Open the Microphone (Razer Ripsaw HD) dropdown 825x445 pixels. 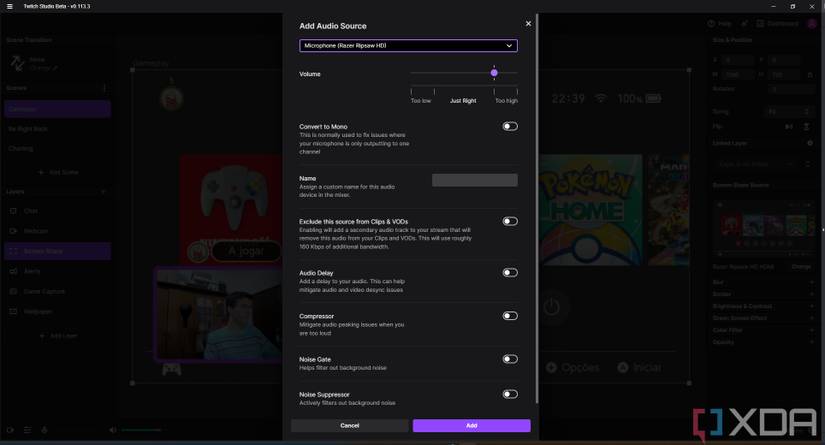click(408, 46)
